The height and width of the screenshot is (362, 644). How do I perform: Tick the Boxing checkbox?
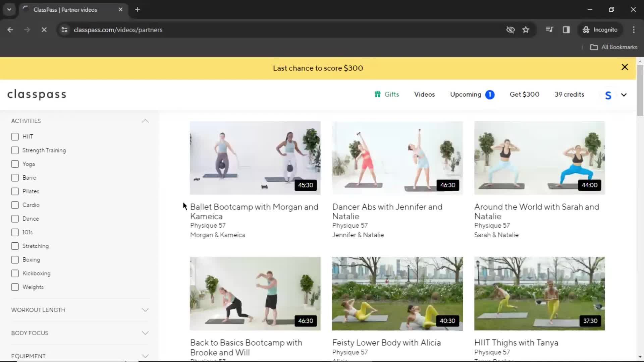(x=15, y=260)
